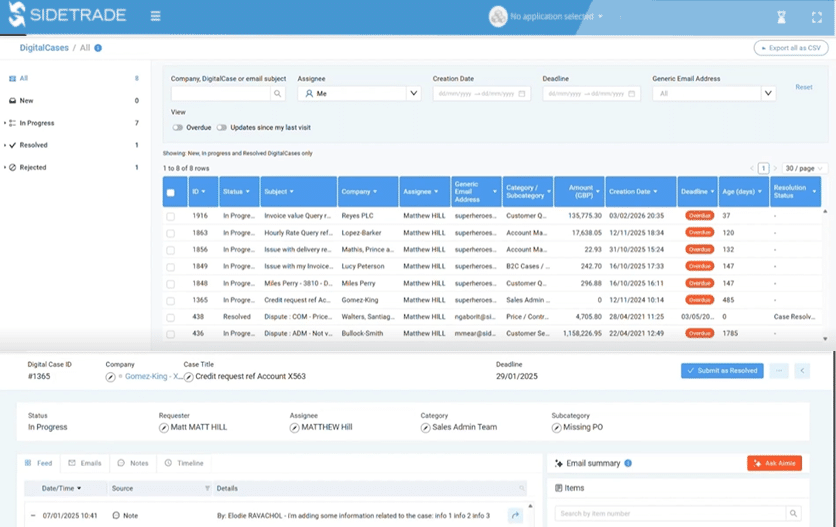Open DigitalCases breadcrumb link

pyautogui.click(x=44, y=48)
